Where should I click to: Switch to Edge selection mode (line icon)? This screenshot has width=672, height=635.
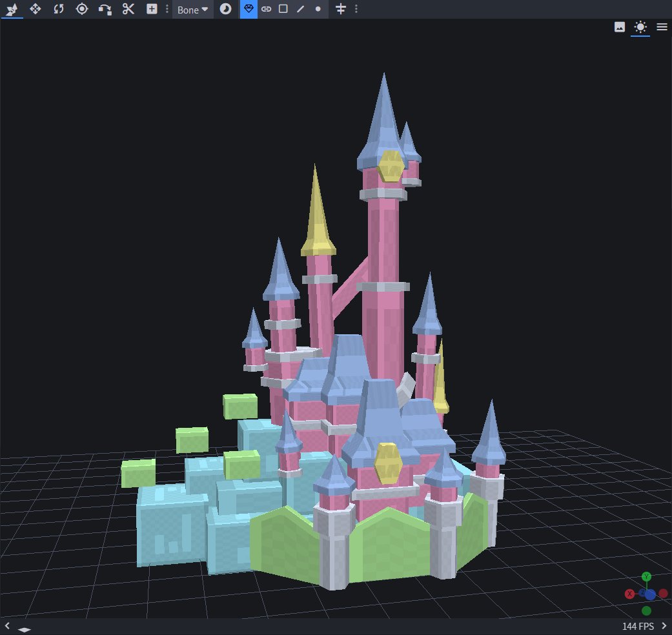click(300, 9)
